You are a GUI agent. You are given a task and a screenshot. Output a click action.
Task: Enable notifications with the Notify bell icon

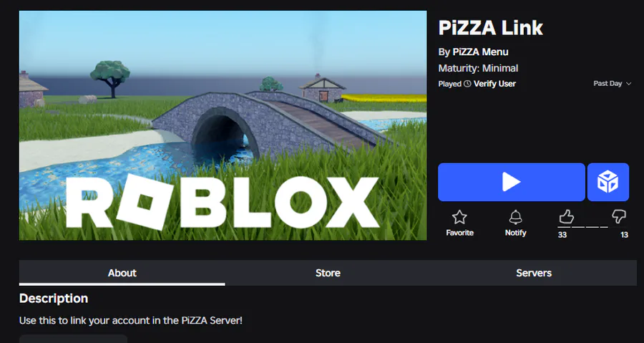pyautogui.click(x=515, y=217)
